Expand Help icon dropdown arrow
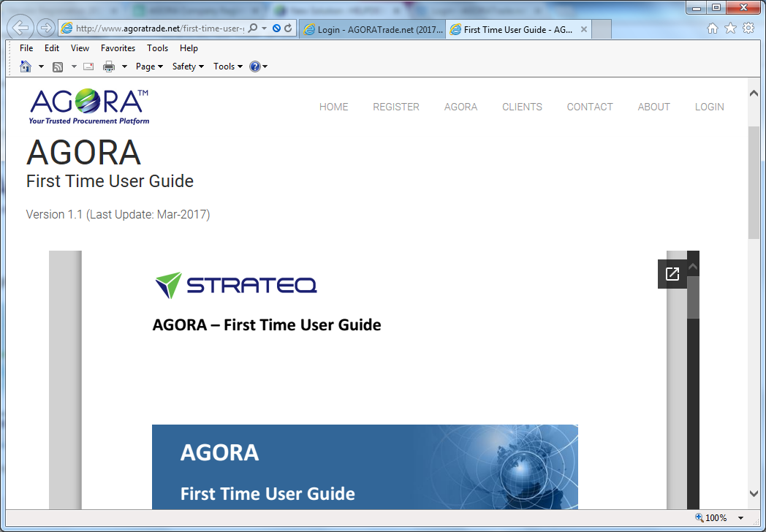 pos(265,67)
